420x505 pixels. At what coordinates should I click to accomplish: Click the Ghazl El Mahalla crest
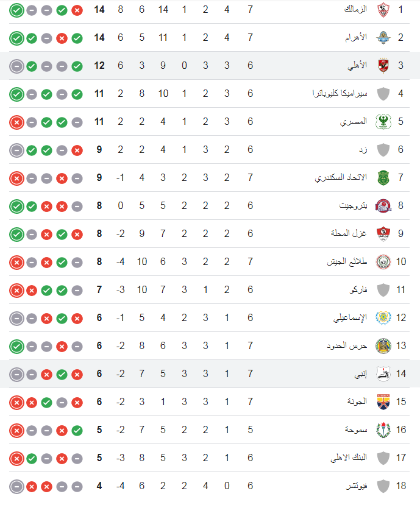(383, 234)
